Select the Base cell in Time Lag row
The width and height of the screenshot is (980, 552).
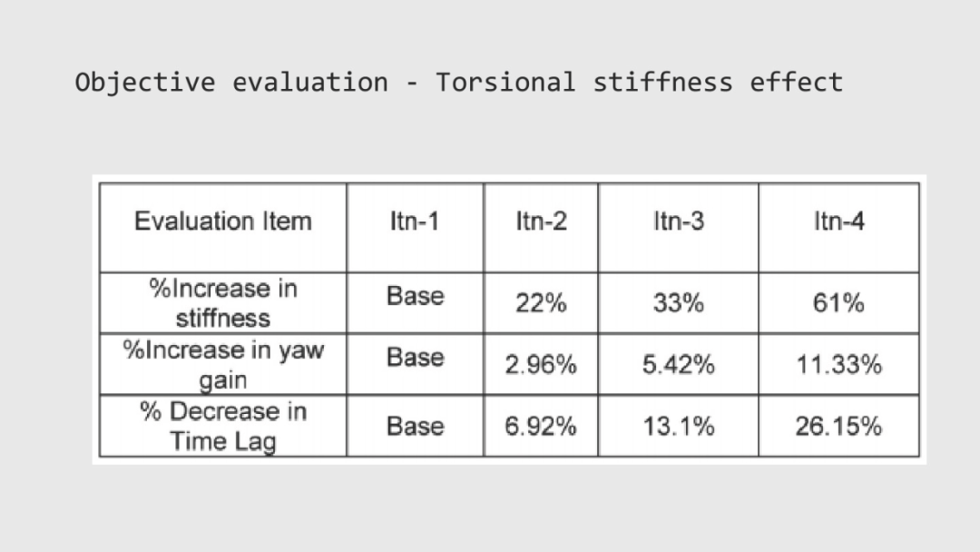[x=415, y=426]
